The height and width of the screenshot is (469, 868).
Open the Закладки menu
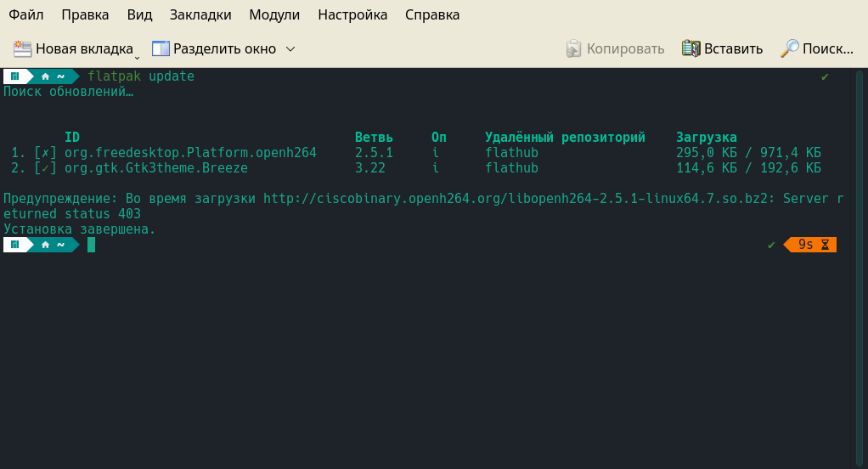(200, 14)
